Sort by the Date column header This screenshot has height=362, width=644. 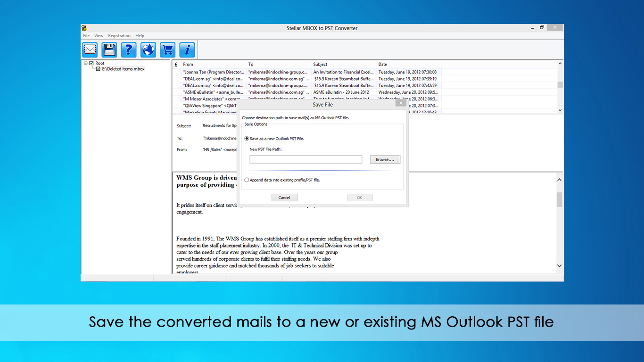pyautogui.click(x=408, y=64)
